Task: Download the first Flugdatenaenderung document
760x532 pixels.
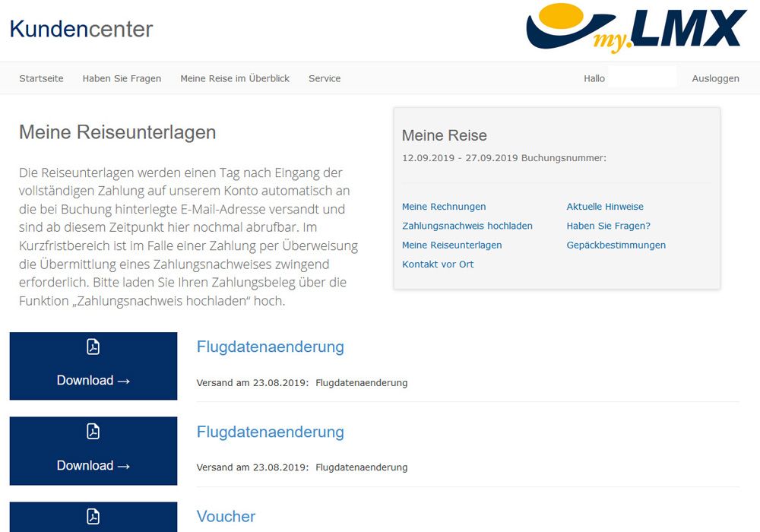Action: point(93,380)
